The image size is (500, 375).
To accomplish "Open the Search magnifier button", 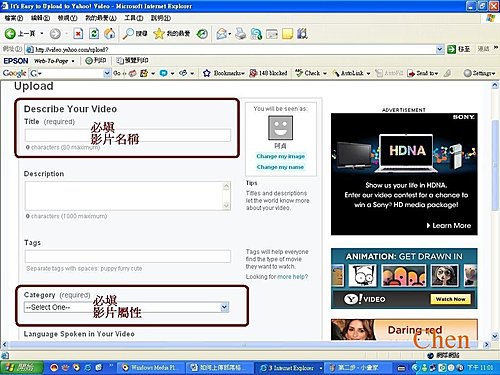I will 135,33.
